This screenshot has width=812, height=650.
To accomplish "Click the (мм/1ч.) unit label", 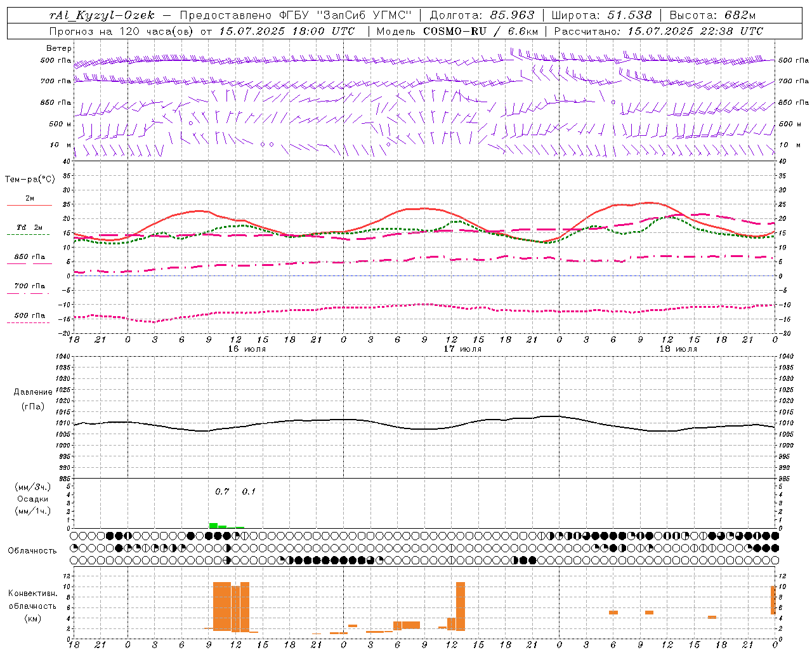I will click(x=33, y=511).
